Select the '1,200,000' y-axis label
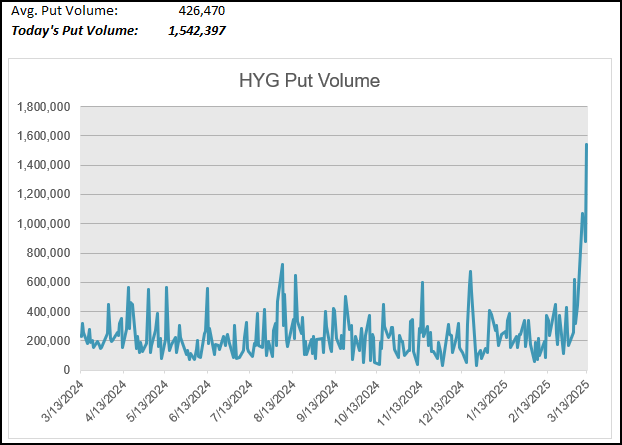Screen dimensions: 622x445 [x=44, y=194]
